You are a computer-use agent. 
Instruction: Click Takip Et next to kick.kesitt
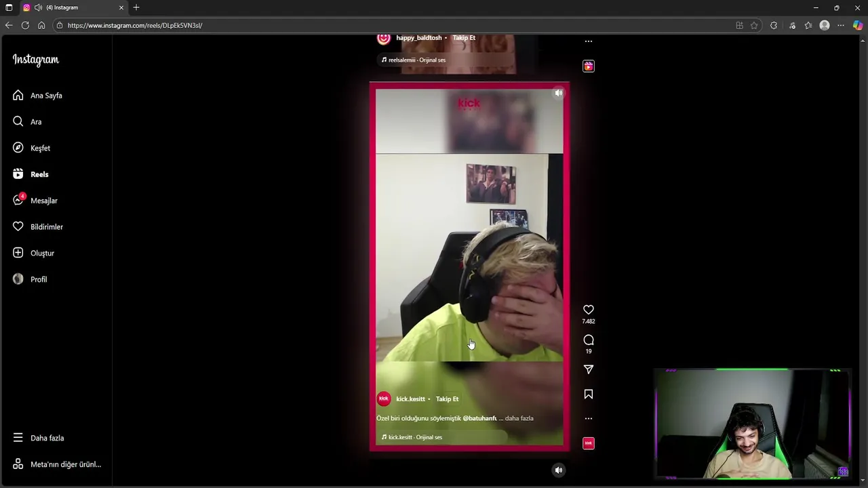(x=447, y=399)
